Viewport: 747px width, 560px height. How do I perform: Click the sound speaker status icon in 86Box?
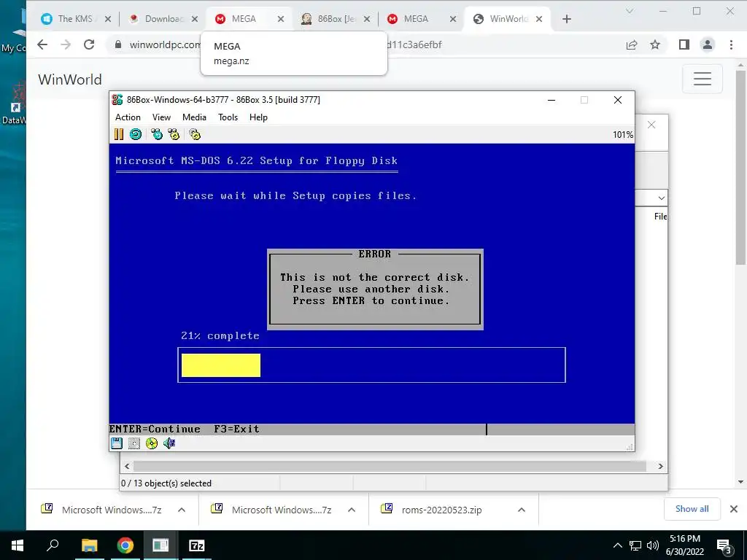[x=169, y=443]
